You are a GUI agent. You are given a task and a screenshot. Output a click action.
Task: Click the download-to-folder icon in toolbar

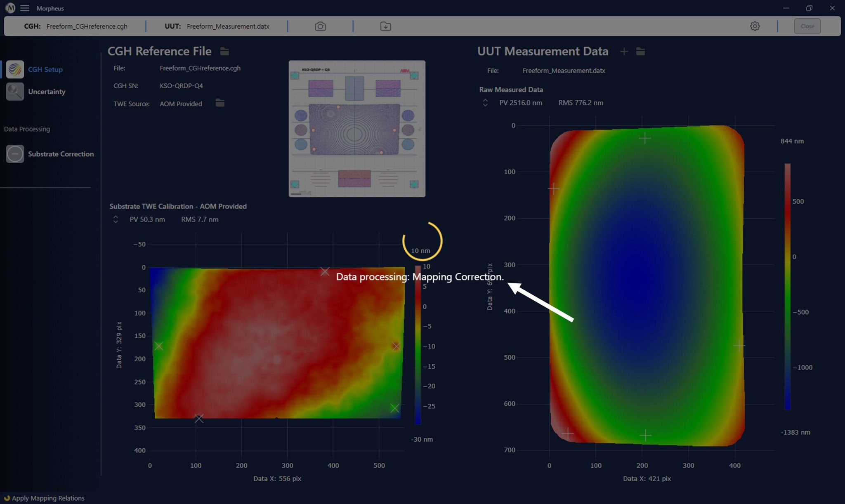point(385,26)
